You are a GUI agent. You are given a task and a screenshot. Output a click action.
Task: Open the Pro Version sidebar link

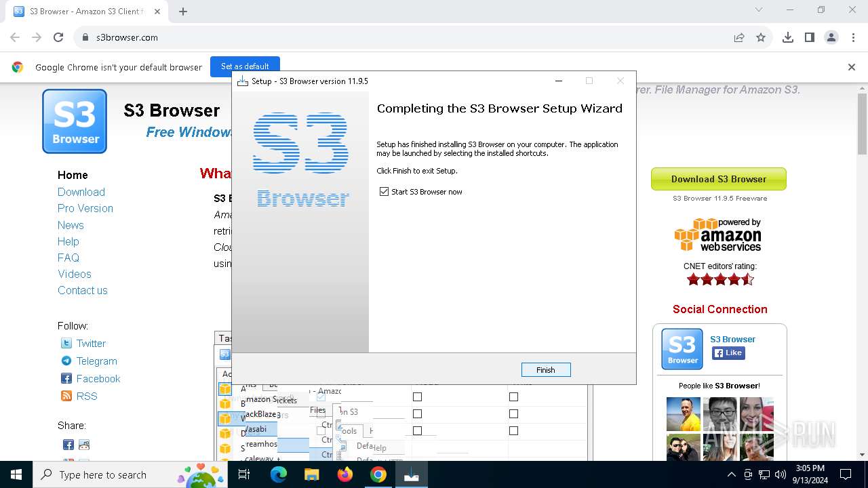pyautogui.click(x=85, y=208)
